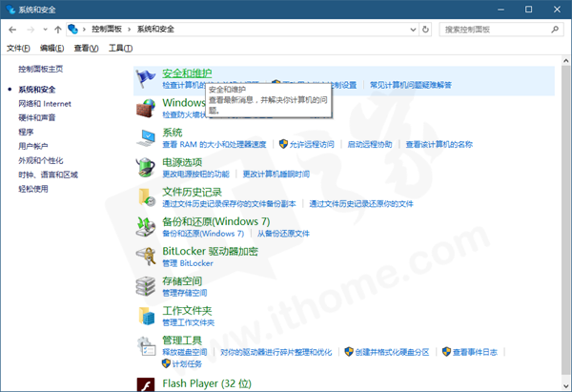Click the 允许远程访问 link
Screen dimensions: 572x392
(312, 144)
